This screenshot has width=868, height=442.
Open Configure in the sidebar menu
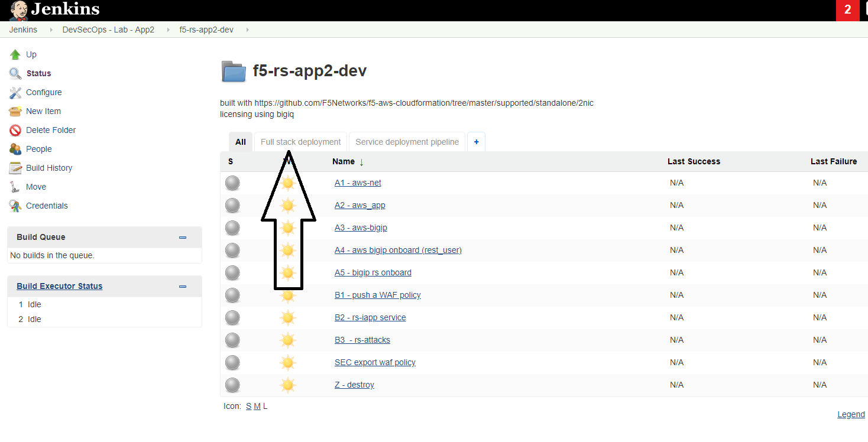coord(44,92)
